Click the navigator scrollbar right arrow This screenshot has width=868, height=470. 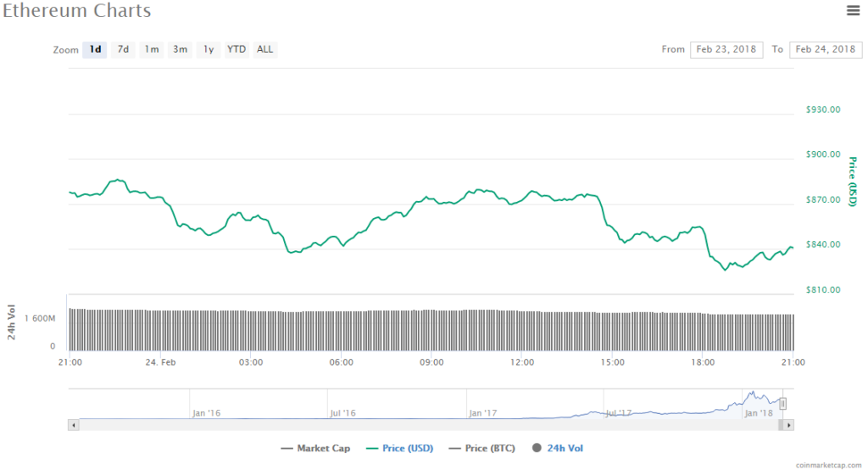pos(789,424)
